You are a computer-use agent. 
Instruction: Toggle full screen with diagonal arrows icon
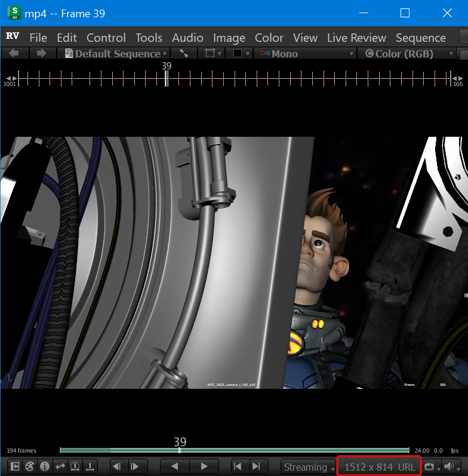click(184, 53)
